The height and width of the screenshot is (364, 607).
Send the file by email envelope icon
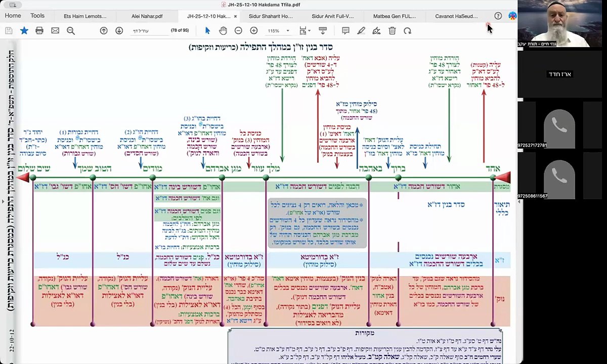point(55,31)
